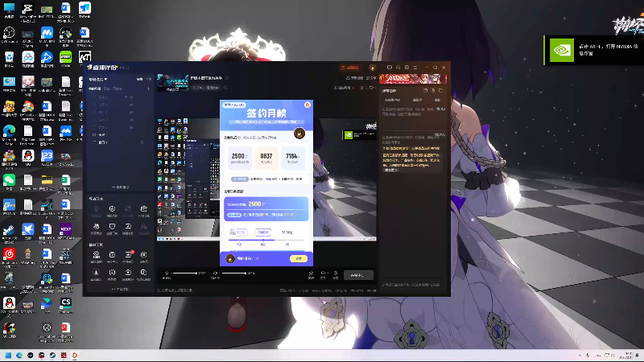Adjust the tier progress slider in popup

click(266, 240)
